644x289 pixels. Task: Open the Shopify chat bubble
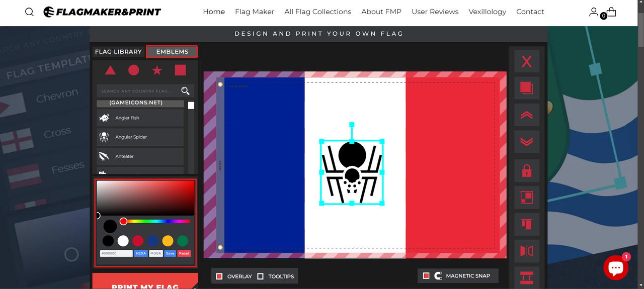[x=616, y=268]
